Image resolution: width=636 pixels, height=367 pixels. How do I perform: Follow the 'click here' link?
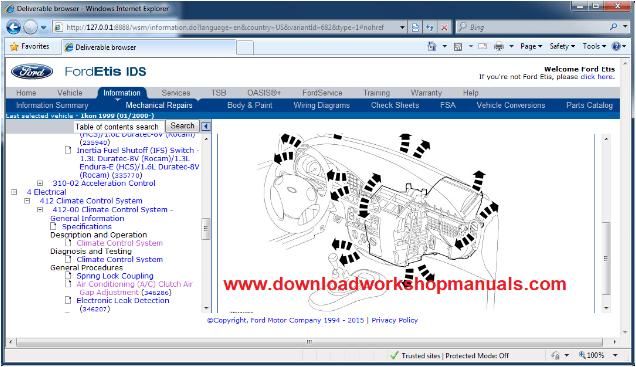pyautogui.click(x=597, y=77)
